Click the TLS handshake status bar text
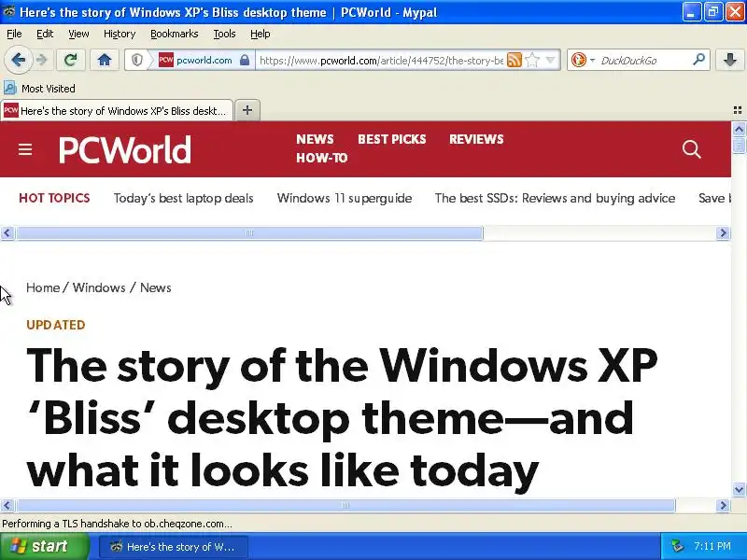This screenshot has height=560, width=747. tap(118, 524)
